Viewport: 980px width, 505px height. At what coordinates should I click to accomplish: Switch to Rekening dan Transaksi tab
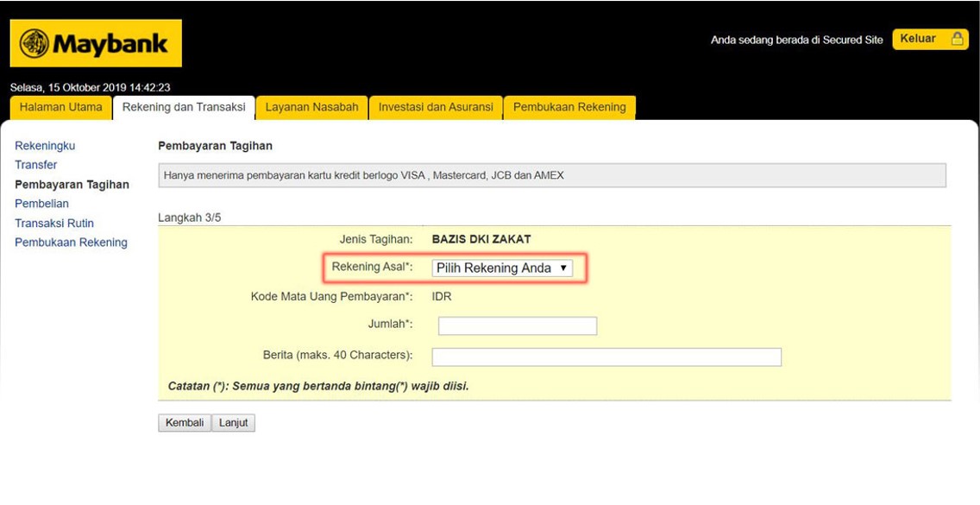(x=184, y=107)
